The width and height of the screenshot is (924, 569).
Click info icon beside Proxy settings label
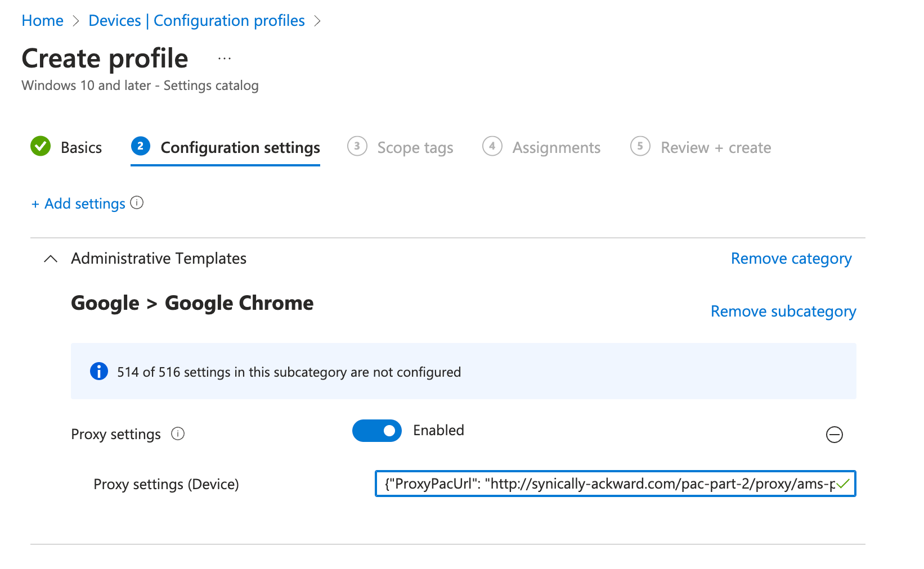[x=178, y=433]
